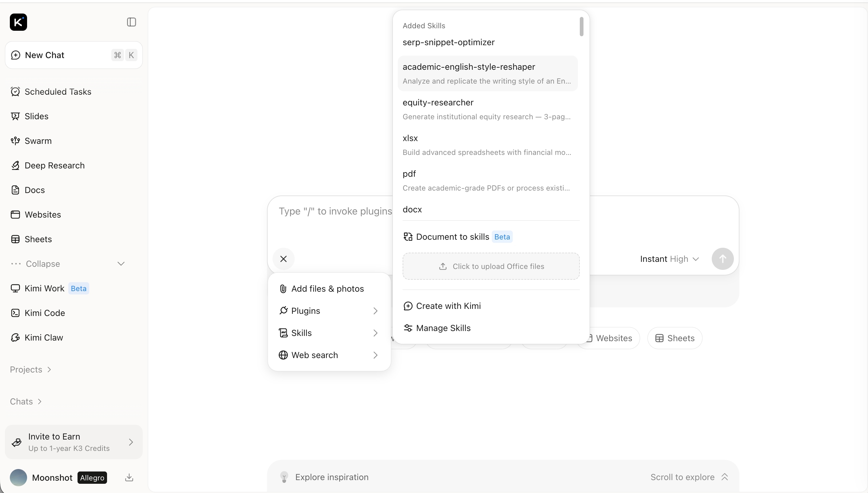
Task: Click the Manage Skills sliders icon
Action: coord(408,328)
